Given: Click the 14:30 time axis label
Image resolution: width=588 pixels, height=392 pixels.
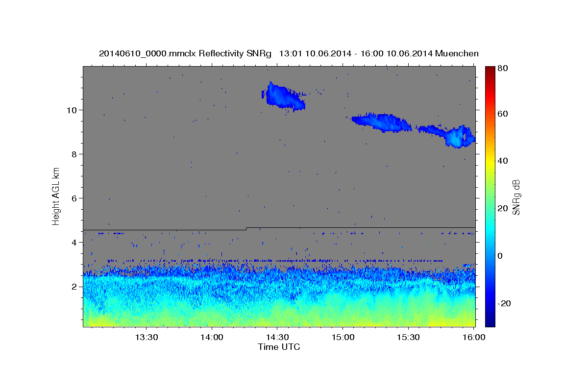Looking at the screenshot, I should 277,338.
